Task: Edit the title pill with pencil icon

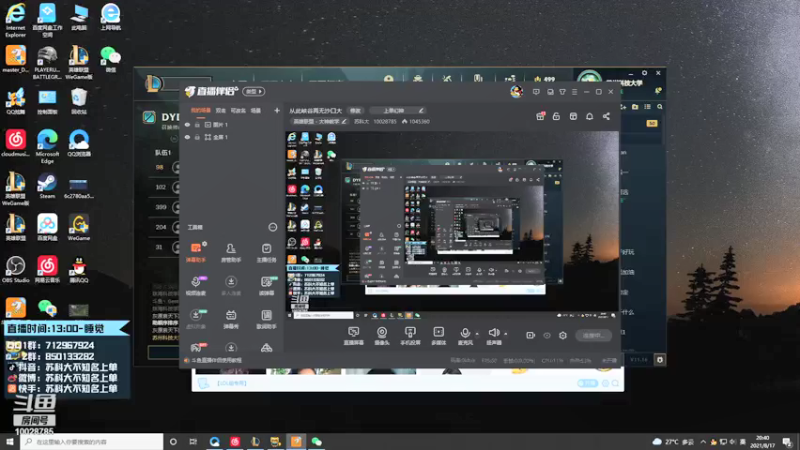Action: coord(397,111)
